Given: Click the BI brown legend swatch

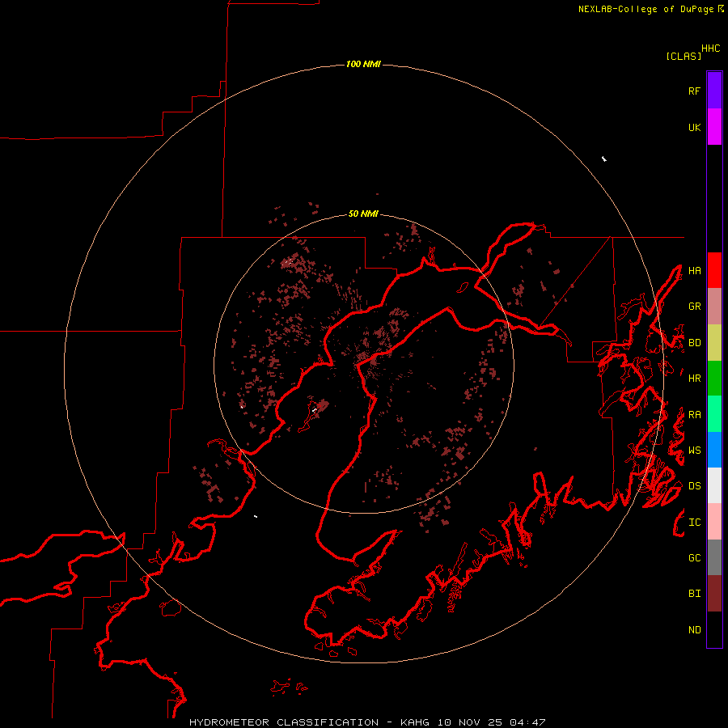Looking at the screenshot, I should [714, 594].
